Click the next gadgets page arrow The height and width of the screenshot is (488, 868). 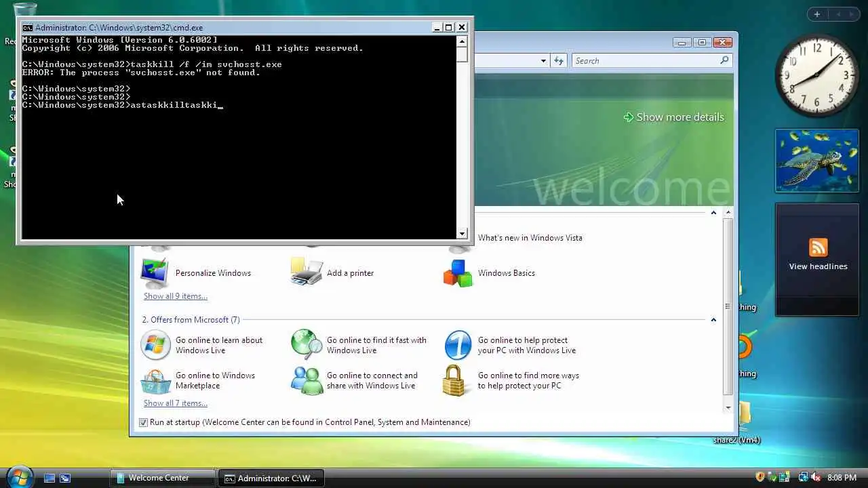[852, 14]
